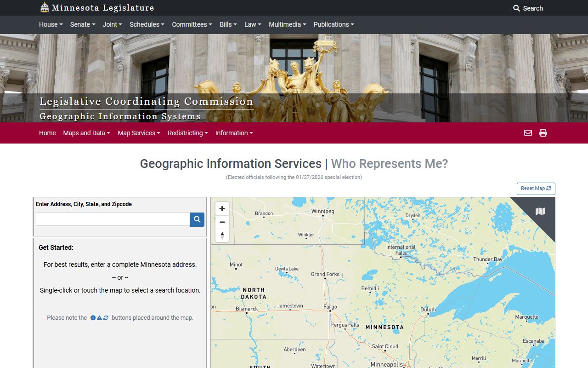The image size is (588, 368).
Task: Click the Fargo label on the map
Action: [330, 307]
